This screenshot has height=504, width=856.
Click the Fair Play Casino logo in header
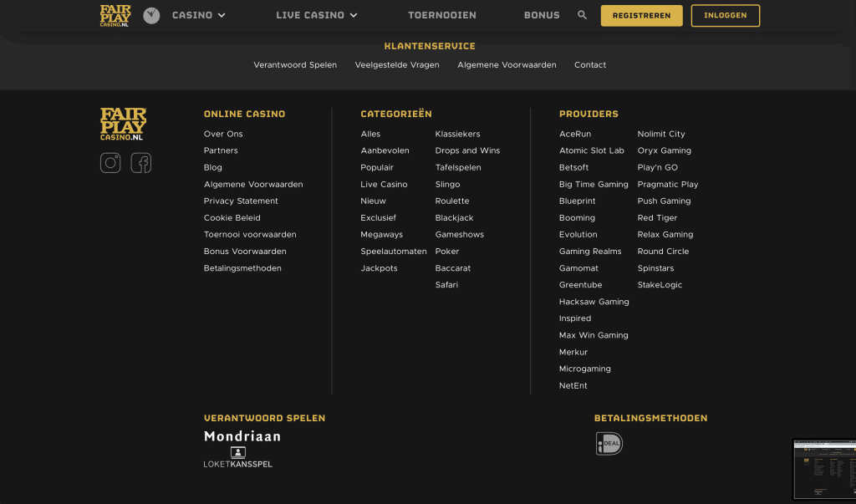(x=115, y=16)
